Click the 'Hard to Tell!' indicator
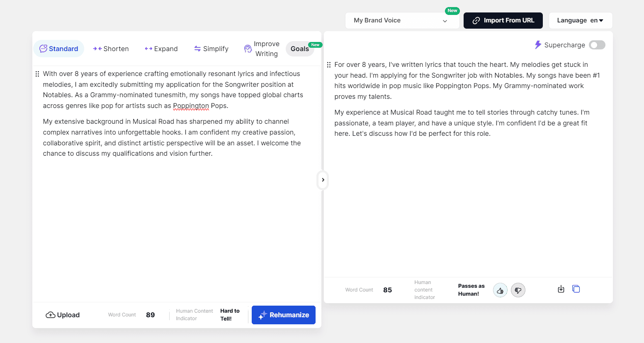 230,315
